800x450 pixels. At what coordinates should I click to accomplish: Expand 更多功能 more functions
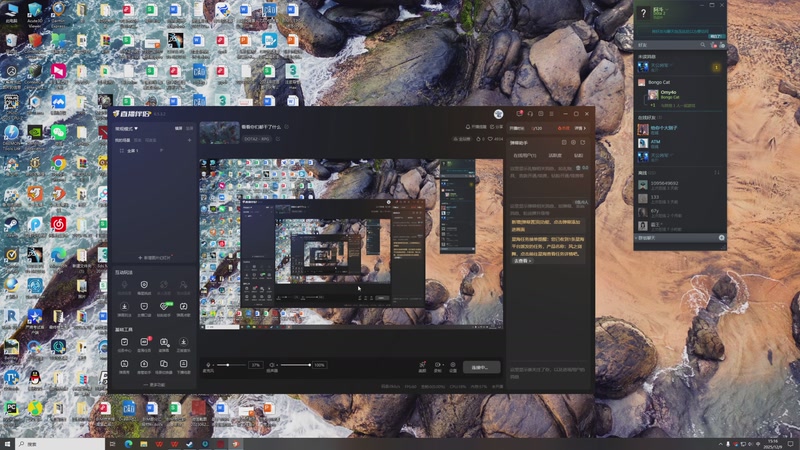(x=154, y=385)
